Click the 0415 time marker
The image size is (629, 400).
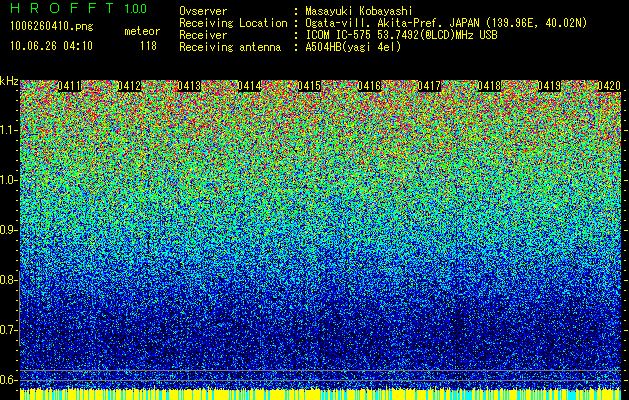tap(309, 86)
